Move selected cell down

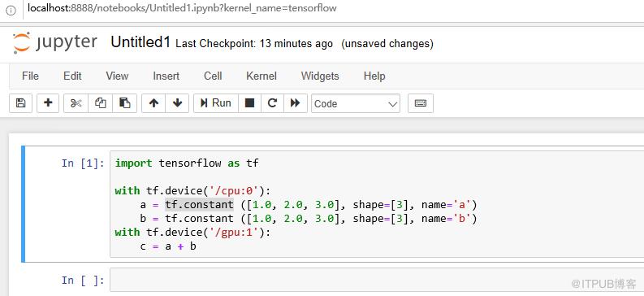click(177, 103)
